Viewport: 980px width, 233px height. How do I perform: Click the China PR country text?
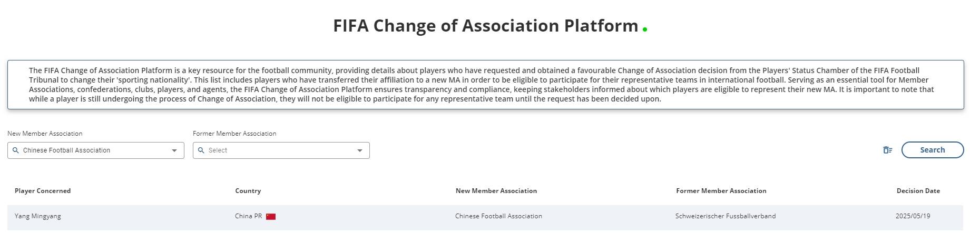click(249, 216)
